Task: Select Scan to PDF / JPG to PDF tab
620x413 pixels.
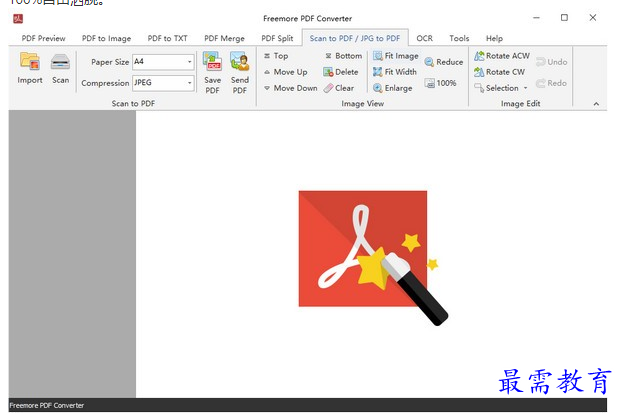Action: [355, 38]
